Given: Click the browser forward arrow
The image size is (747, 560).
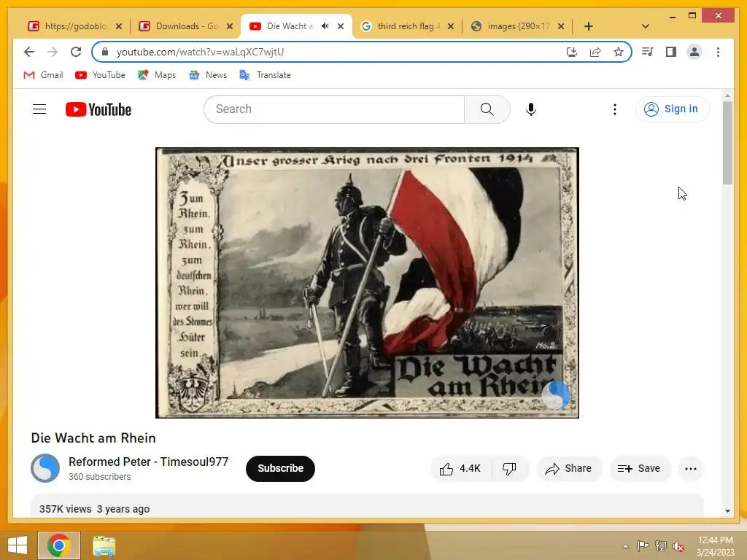Looking at the screenshot, I should (53, 52).
